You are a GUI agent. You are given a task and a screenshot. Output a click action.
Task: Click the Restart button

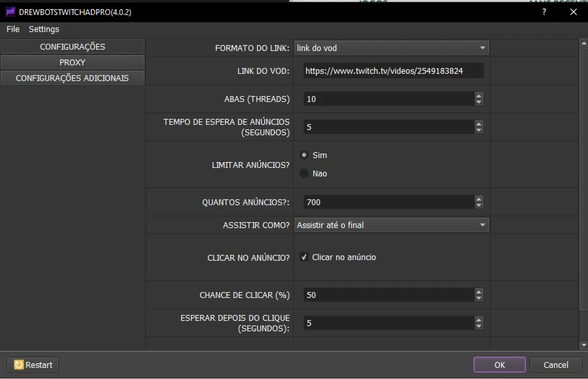(x=33, y=365)
